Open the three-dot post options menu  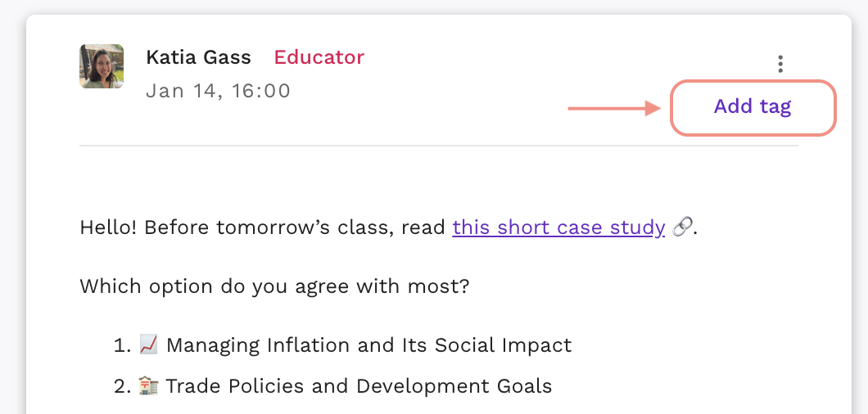pos(780,64)
